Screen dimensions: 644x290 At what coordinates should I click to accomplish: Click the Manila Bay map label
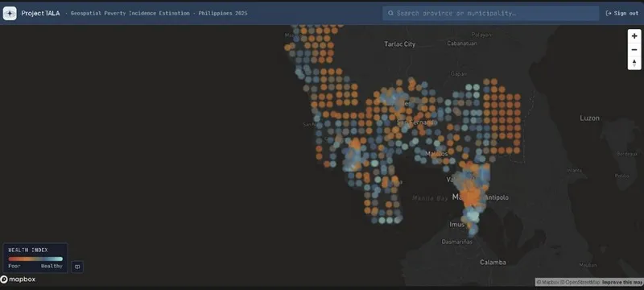pyautogui.click(x=430, y=198)
